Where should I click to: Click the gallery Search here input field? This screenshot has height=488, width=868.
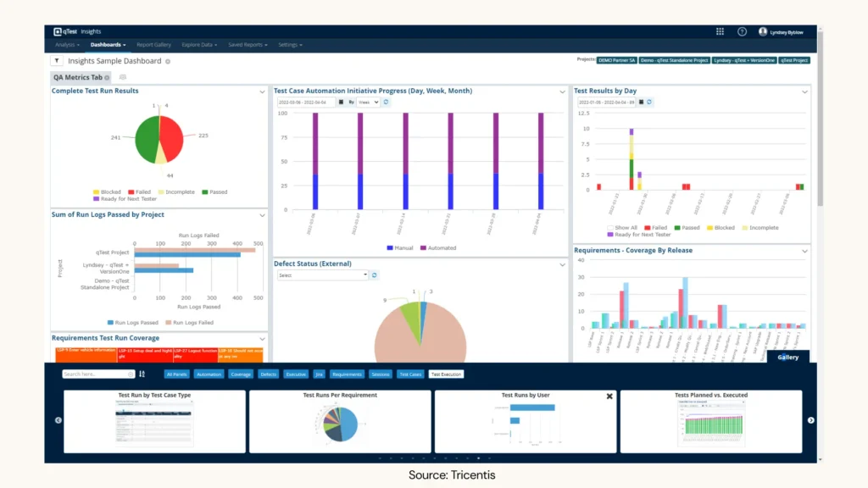coord(97,374)
